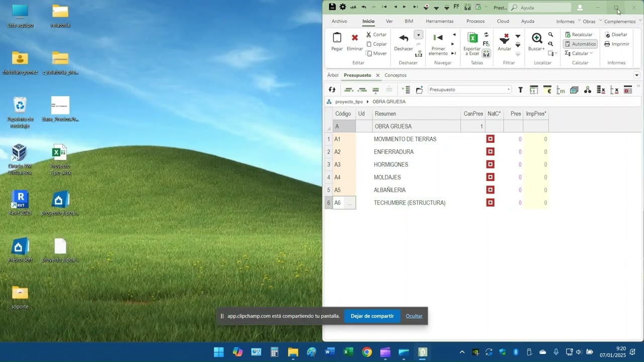The height and width of the screenshot is (362, 644).
Task: Click the Deshacer undo arrow
Action: [x=404, y=38]
